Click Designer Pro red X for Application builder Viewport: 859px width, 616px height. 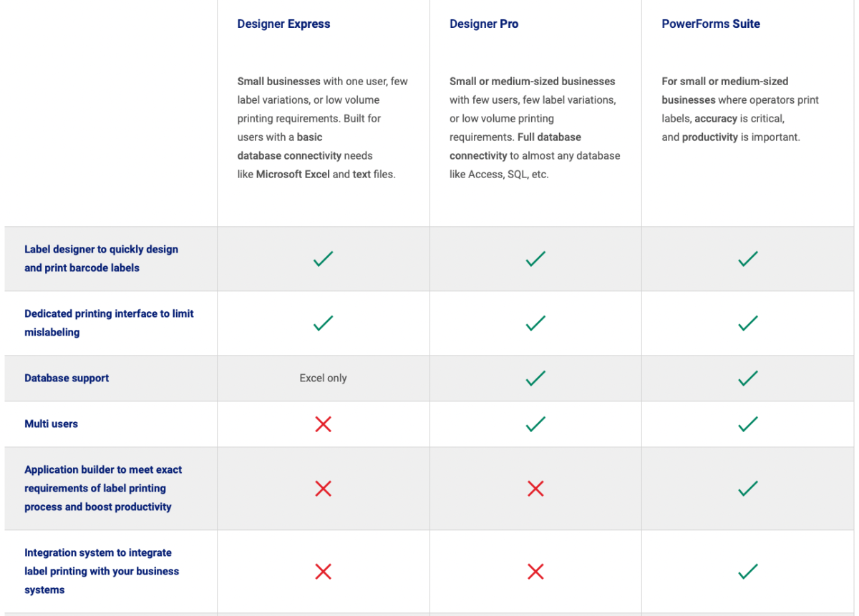[535, 489]
